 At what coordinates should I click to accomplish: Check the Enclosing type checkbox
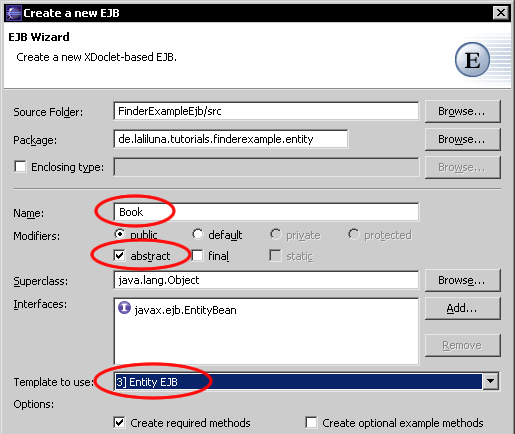click(x=20, y=167)
